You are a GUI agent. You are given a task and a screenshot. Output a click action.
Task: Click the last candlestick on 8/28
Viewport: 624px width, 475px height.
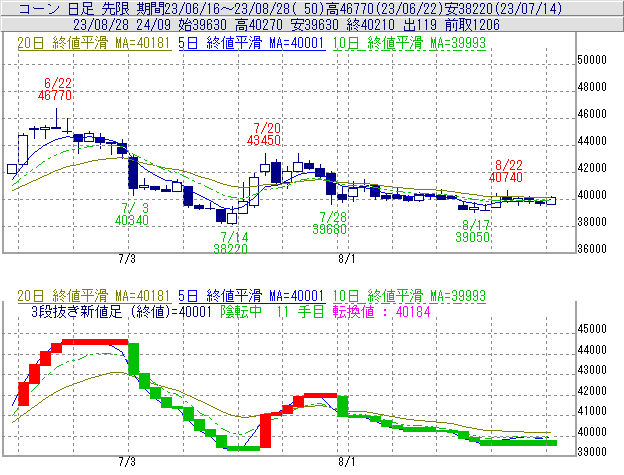[x=551, y=200]
